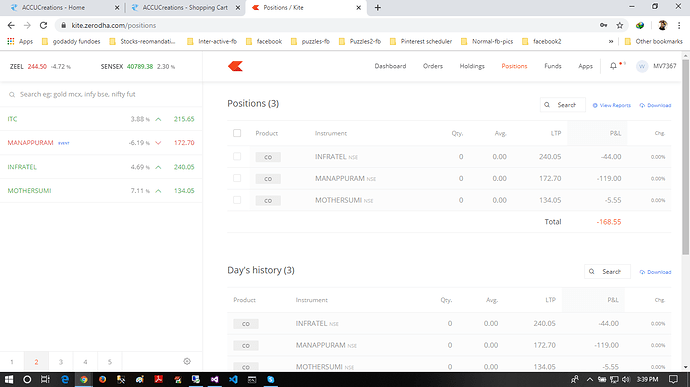Image resolution: width=690 pixels, height=387 pixels.
Task: Open the Windows Start menu
Action: point(8,379)
